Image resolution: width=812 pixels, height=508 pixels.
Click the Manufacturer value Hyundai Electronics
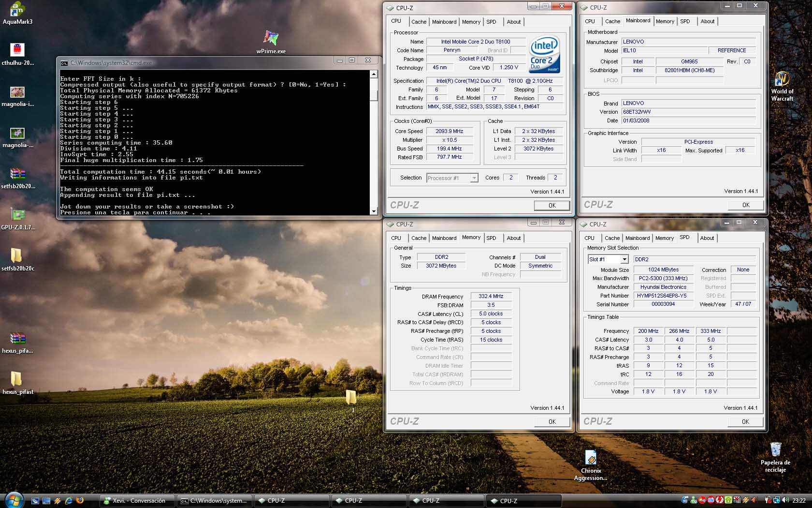(663, 287)
